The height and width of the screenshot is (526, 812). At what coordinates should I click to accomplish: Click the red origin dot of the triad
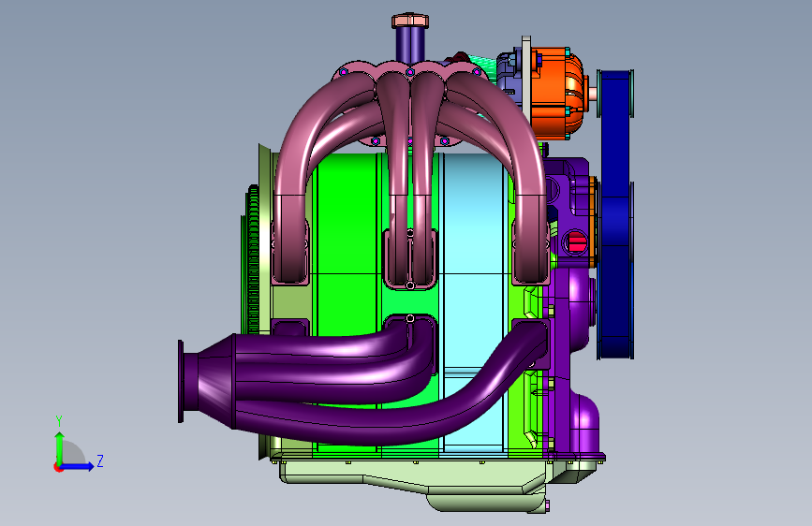click(x=57, y=467)
